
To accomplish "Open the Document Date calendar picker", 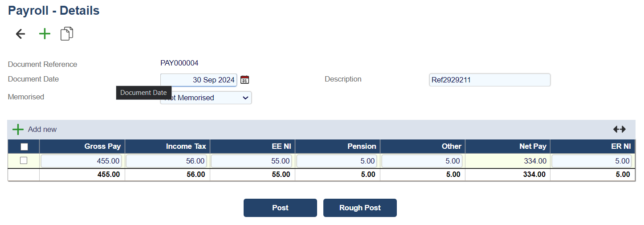I will coord(245,80).
